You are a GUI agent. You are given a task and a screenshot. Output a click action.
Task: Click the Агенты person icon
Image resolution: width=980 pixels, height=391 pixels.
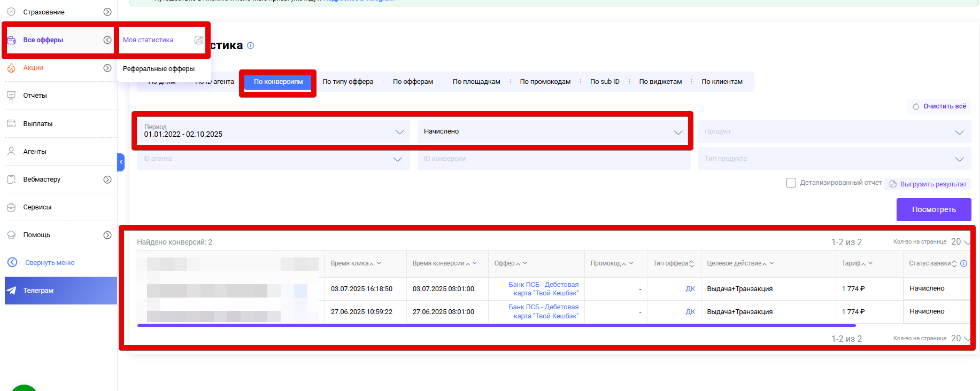coord(11,151)
